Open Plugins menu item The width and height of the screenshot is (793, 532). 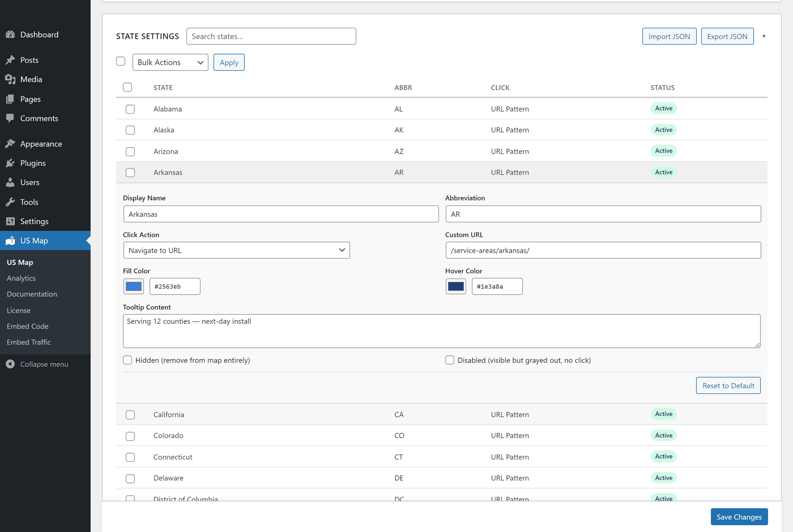(x=33, y=163)
